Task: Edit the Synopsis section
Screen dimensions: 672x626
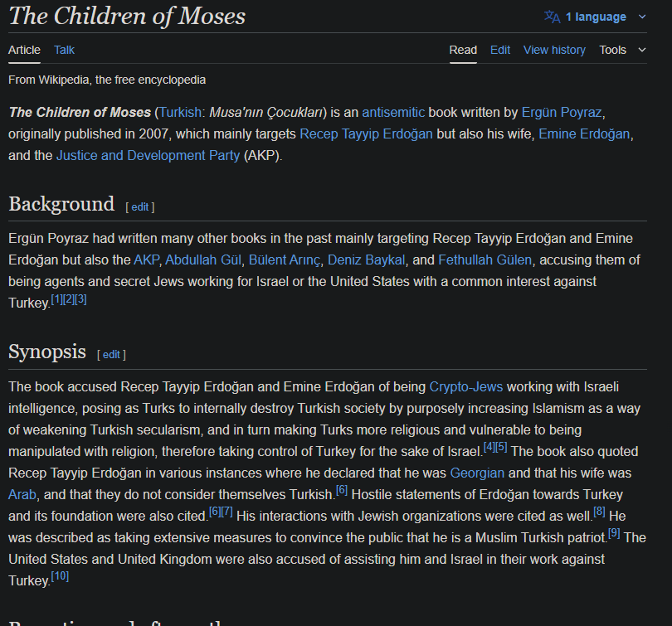Action: pyautogui.click(x=111, y=355)
